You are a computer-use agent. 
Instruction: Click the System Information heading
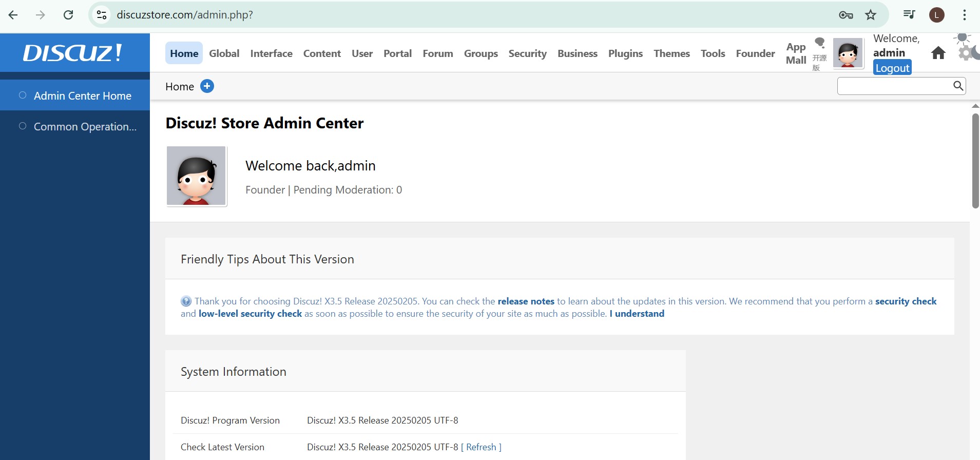pyautogui.click(x=234, y=372)
